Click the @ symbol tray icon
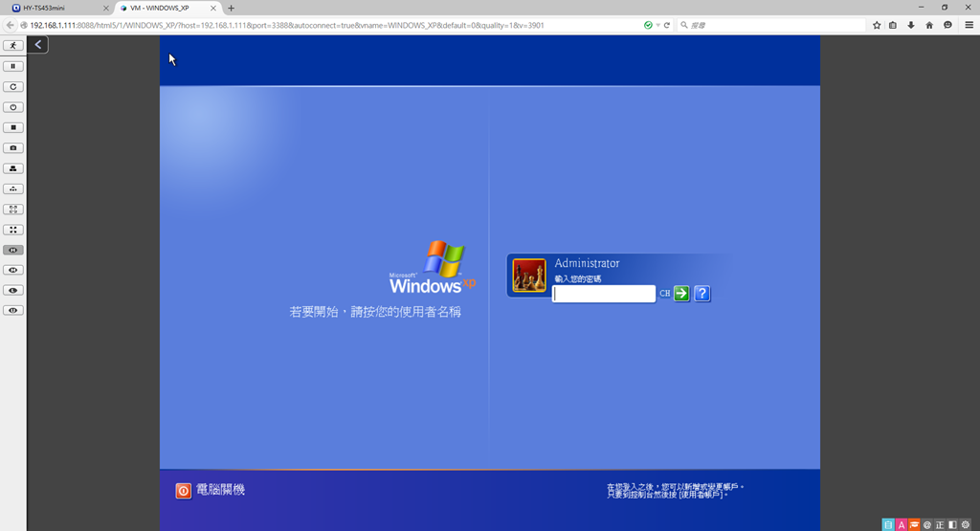 point(926,524)
